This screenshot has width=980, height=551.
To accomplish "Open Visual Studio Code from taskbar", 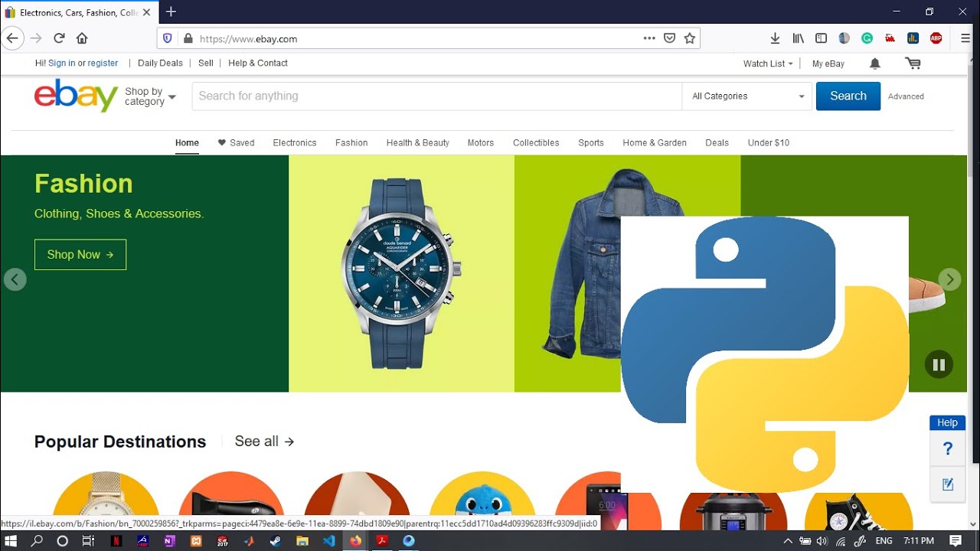I will tap(329, 540).
